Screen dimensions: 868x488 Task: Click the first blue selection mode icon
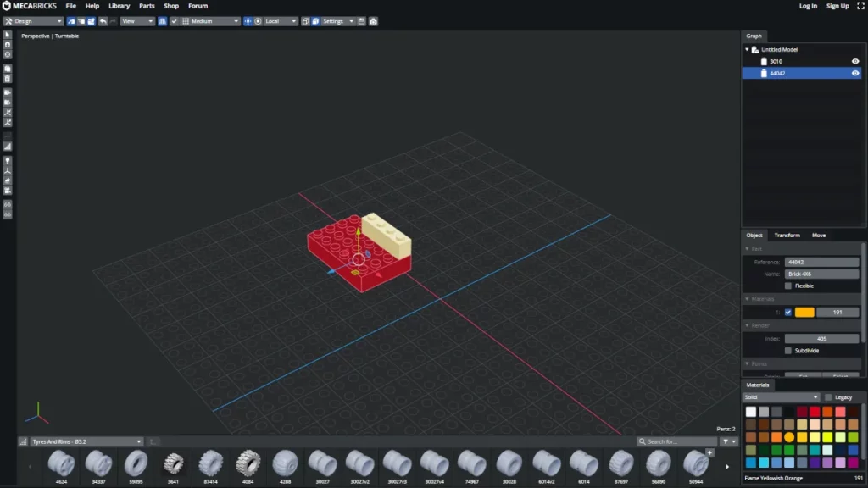[x=71, y=21]
